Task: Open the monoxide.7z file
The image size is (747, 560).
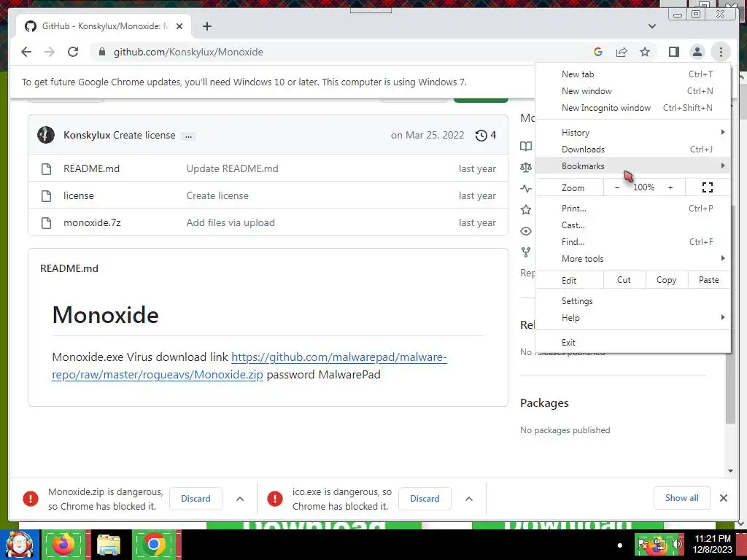Action: tap(92, 222)
